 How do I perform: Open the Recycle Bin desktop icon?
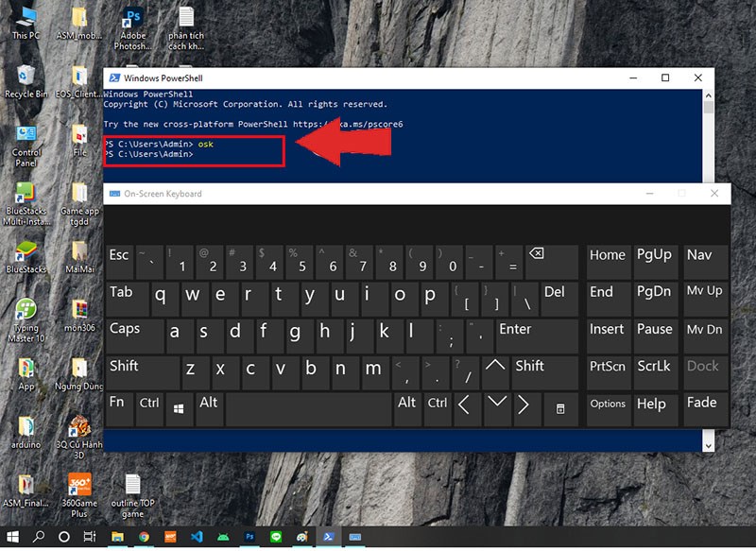(x=26, y=82)
